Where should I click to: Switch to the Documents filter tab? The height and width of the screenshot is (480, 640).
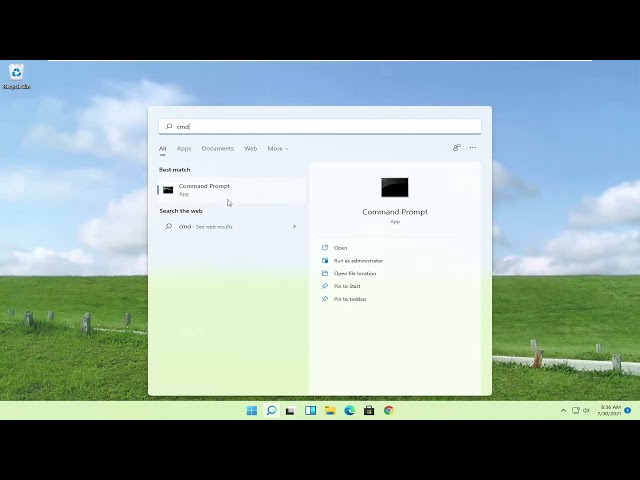coord(218,149)
